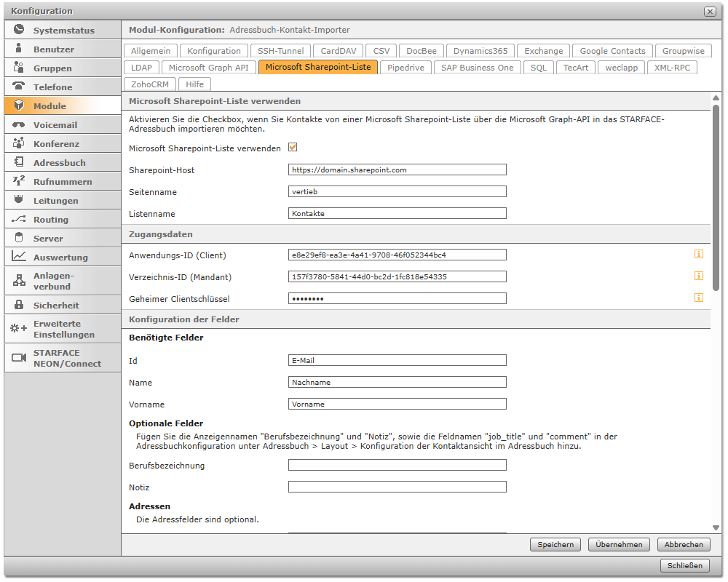
Task: Click the scrollbar down arrow
Action: (x=716, y=527)
